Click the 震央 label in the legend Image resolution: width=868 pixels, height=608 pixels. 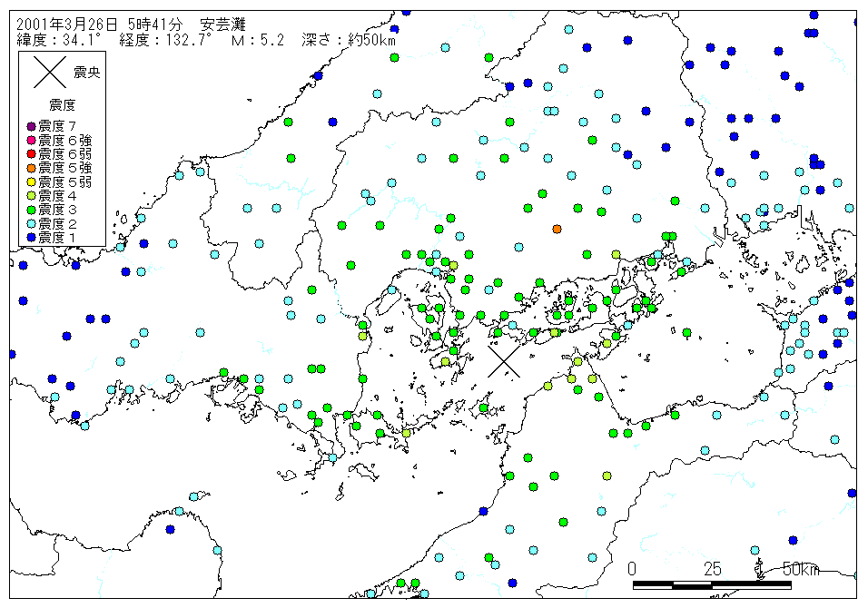(87, 73)
